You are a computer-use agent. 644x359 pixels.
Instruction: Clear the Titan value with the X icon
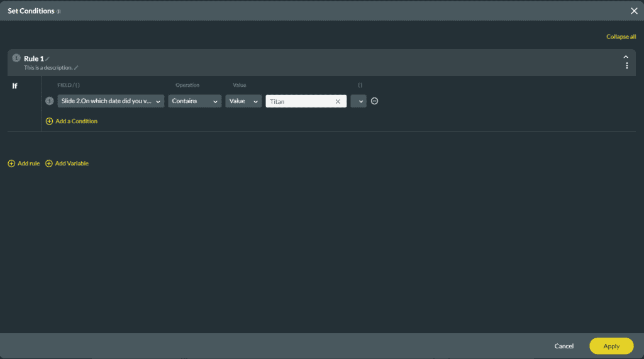(x=338, y=101)
